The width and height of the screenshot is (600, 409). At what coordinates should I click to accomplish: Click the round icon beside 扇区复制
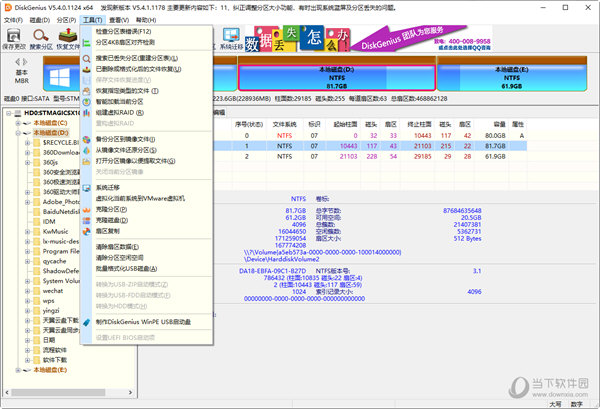[87, 231]
